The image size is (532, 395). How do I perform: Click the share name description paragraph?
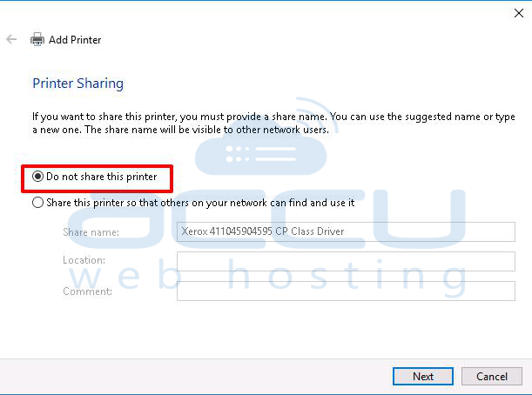click(x=273, y=123)
